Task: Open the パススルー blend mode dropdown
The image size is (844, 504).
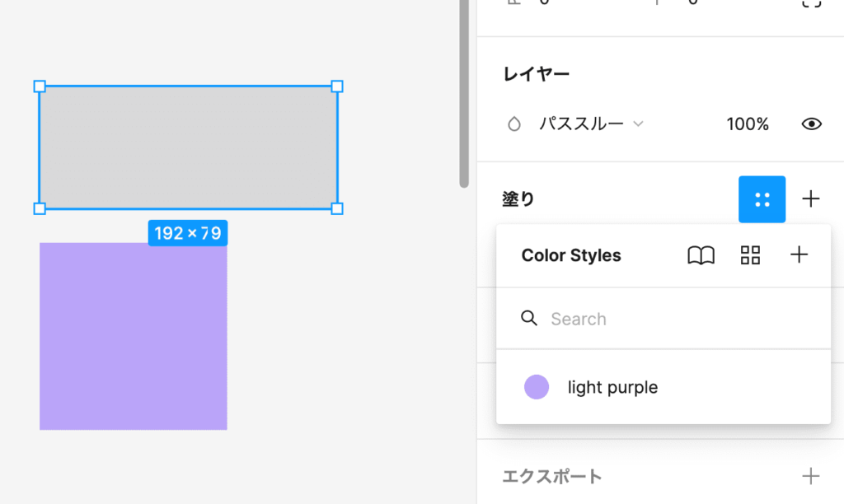Action: (581, 124)
